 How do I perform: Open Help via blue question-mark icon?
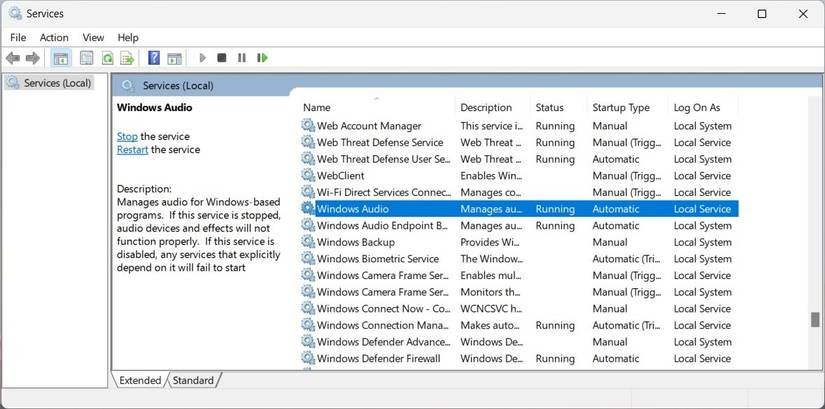(x=154, y=58)
